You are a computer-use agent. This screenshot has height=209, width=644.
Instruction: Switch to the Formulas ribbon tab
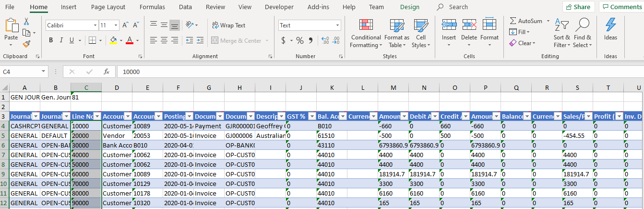[x=152, y=7]
